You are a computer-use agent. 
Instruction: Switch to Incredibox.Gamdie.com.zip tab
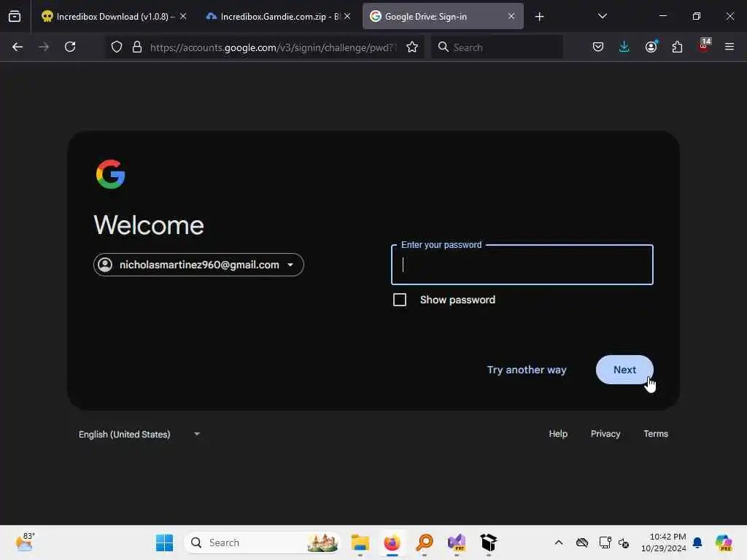[x=273, y=17]
